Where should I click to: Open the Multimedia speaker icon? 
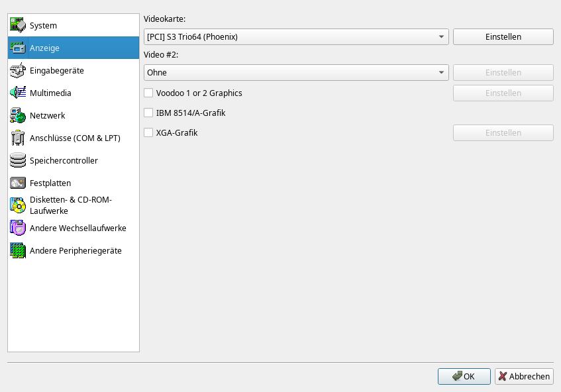(18, 93)
